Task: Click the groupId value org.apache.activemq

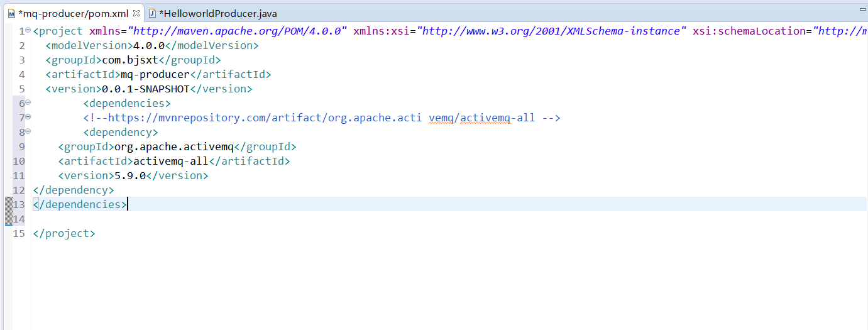Action: (x=174, y=146)
